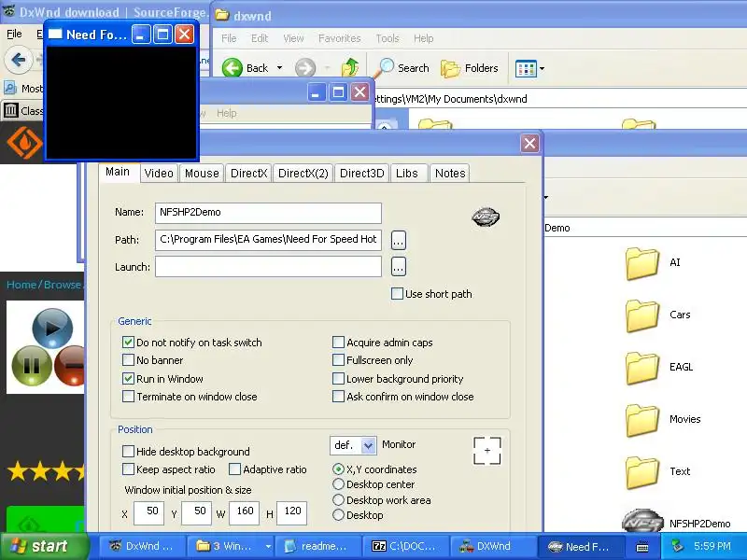Click browser back arrow in SourceForge window
Image resolution: width=747 pixels, height=560 pixels.
(x=19, y=60)
